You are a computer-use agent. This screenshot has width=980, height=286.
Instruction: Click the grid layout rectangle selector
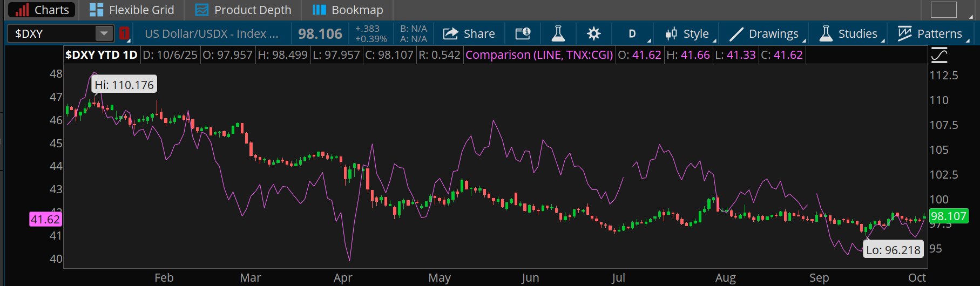click(943, 10)
